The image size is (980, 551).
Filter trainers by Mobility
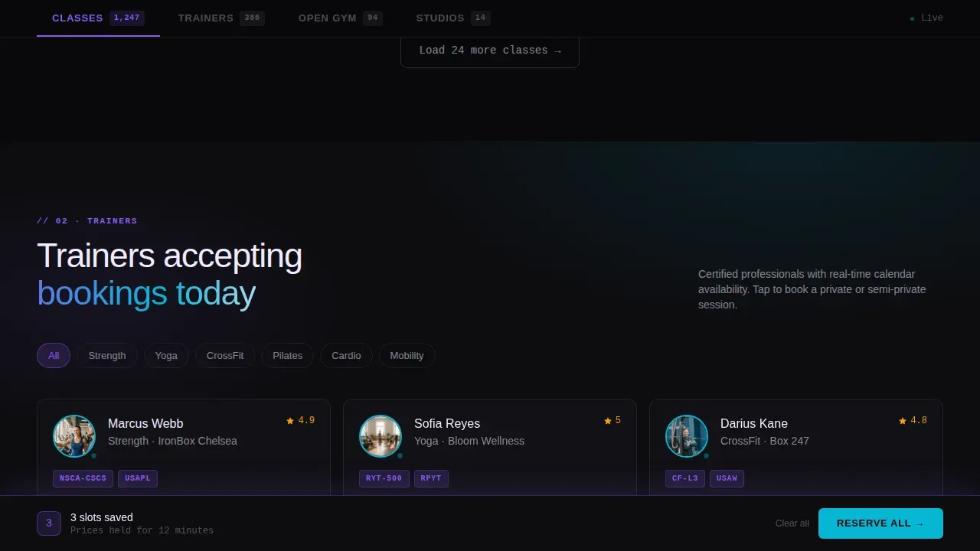pos(407,355)
